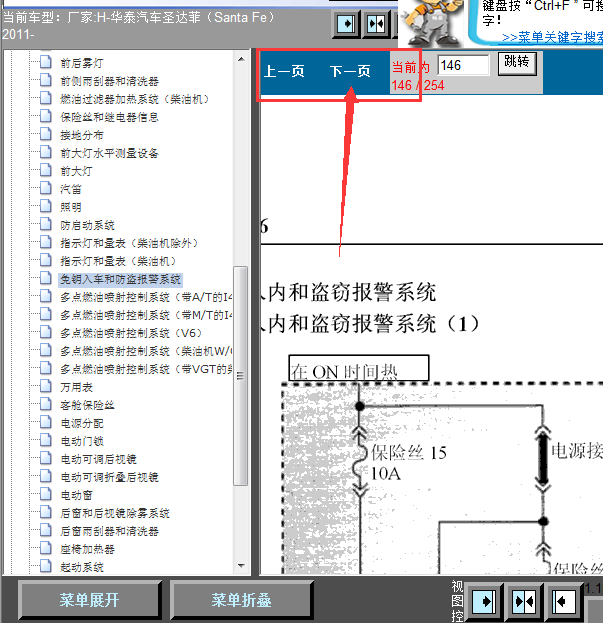Open 指示灯和量表（柴油机） tree item
This screenshot has height=623, width=603.
[118, 261]
